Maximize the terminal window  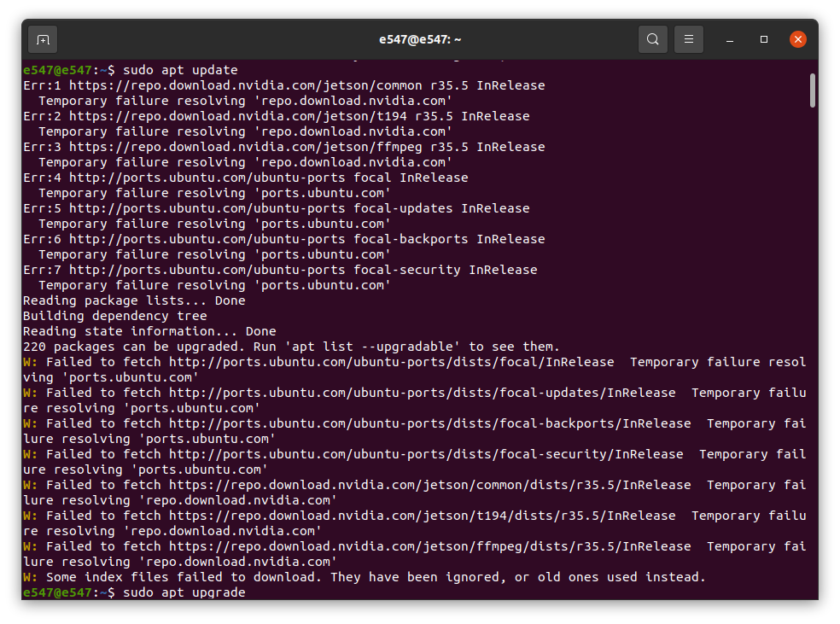[x=764, y=39]
